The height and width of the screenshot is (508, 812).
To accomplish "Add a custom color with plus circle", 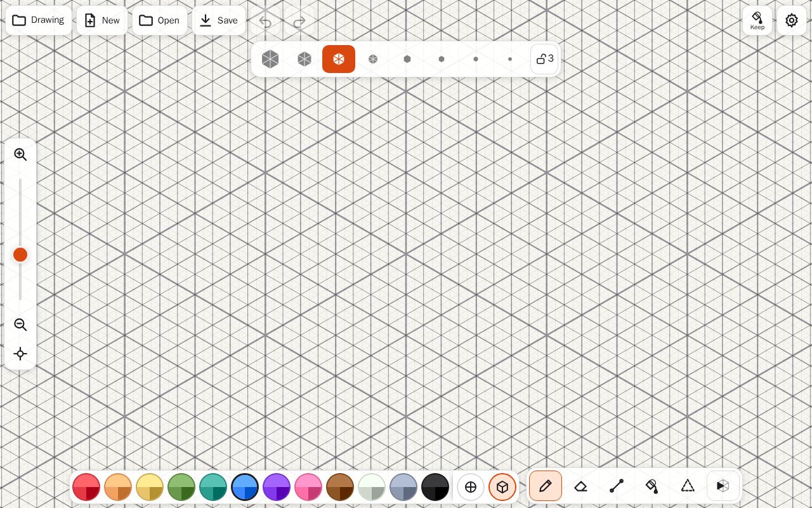I will [471, 487].
